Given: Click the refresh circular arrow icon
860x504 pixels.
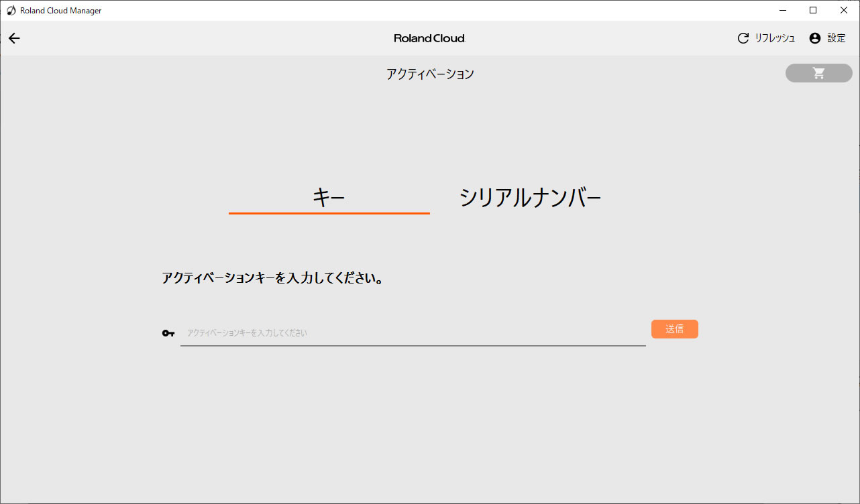Looking at the screenshot, I should [743, 38].
